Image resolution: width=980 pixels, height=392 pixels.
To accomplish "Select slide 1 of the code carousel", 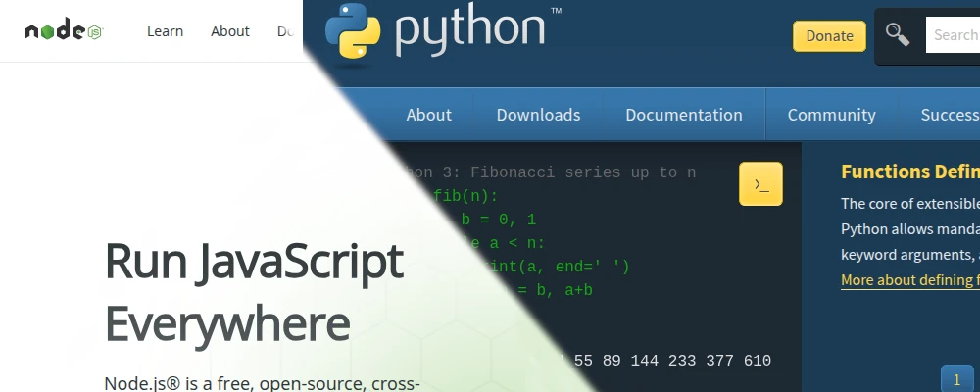I will (x=956, y=379).
